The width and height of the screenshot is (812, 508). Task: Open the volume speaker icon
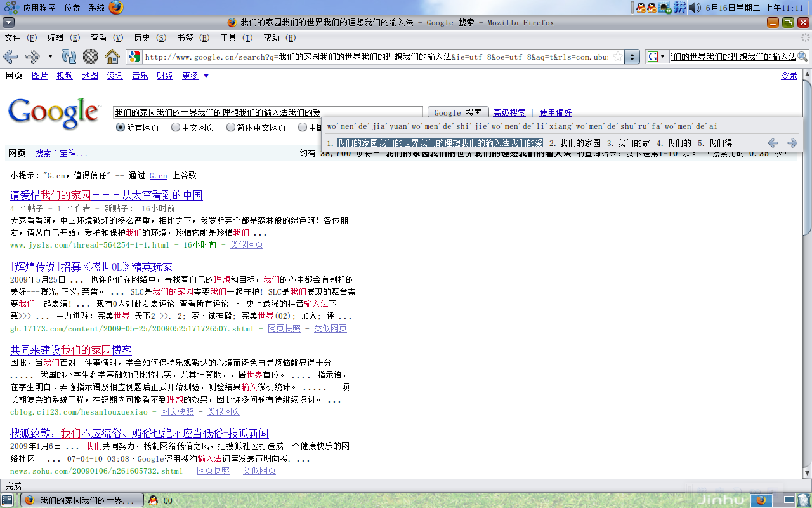click(695, 8)
